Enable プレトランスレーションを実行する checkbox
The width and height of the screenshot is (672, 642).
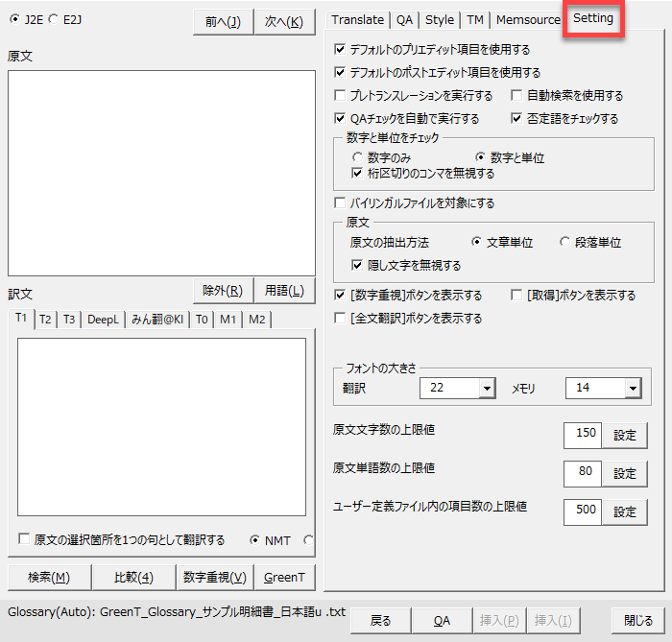[341, 96]
